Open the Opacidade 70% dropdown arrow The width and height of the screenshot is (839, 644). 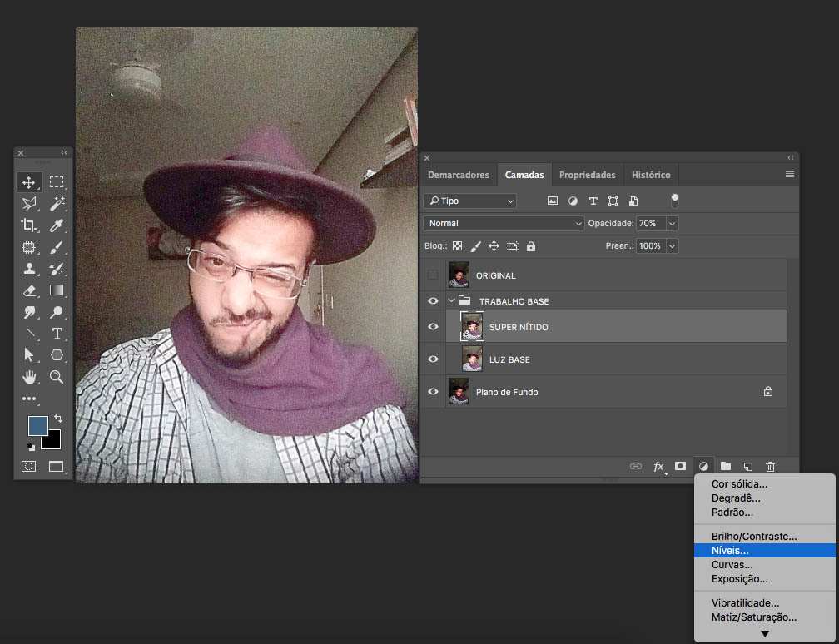pyautogui.click(x=672, y=224)
